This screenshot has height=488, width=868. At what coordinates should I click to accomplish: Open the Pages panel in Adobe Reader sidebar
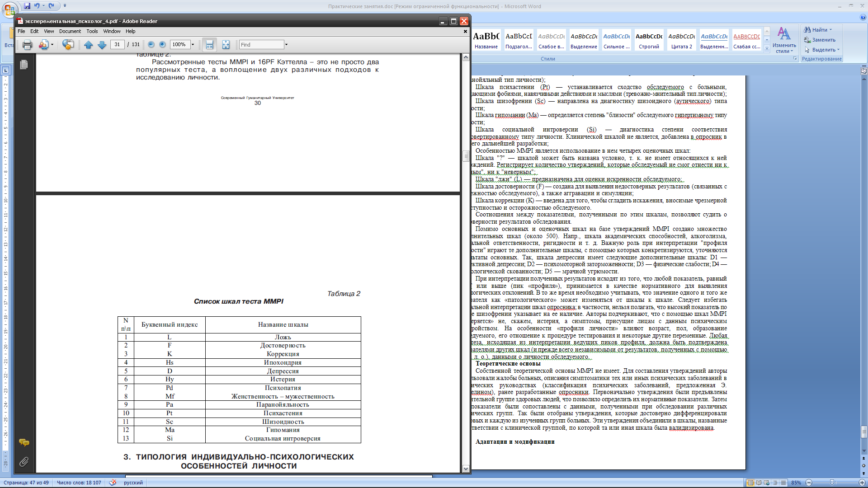(24, 65)
